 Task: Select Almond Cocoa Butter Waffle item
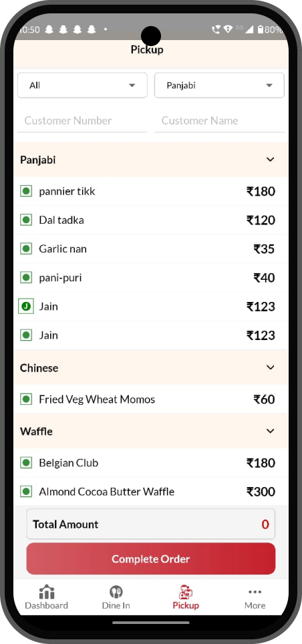click(151, 492)
